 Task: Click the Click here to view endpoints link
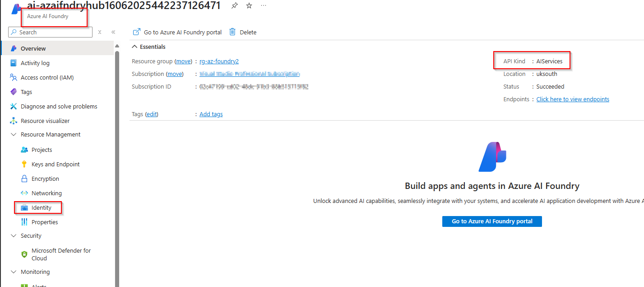pyautogui.click(x=573, y=99)
